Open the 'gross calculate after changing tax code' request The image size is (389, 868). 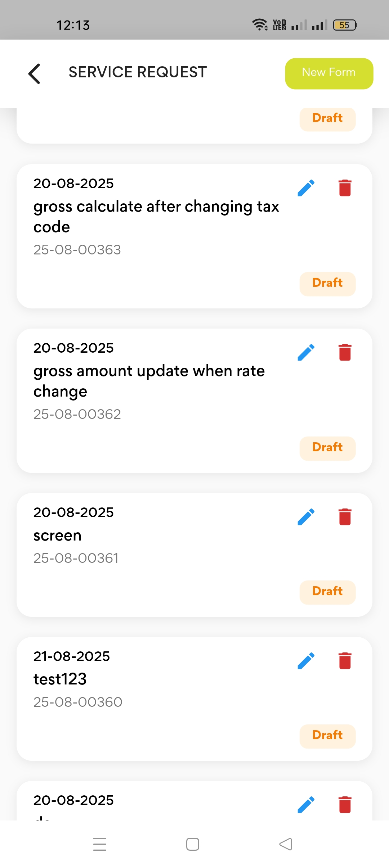(156, 216)
